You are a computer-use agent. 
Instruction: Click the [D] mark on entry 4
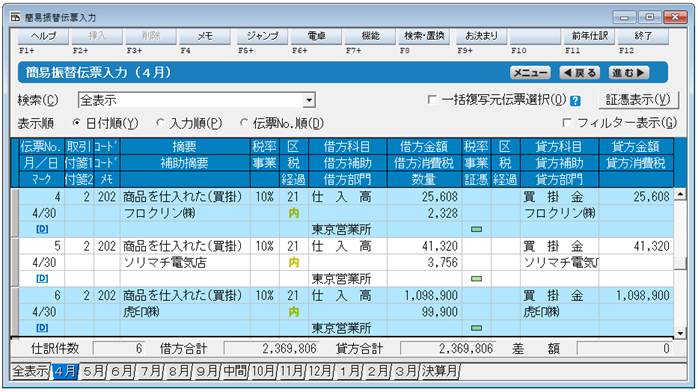(42, 230)
